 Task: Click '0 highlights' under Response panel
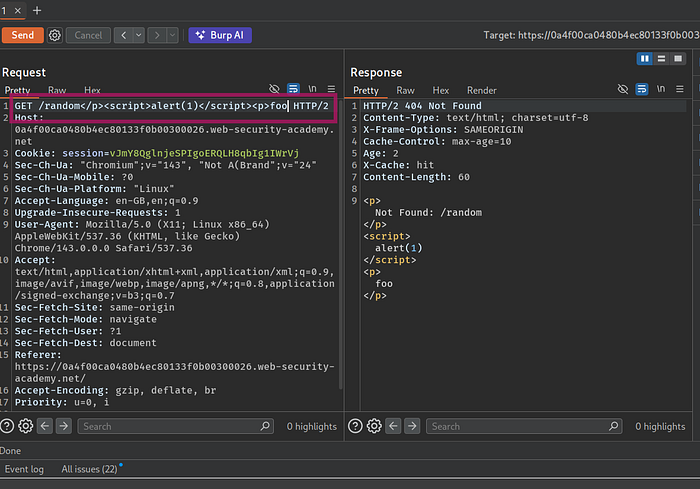click(x=660, y=426)
